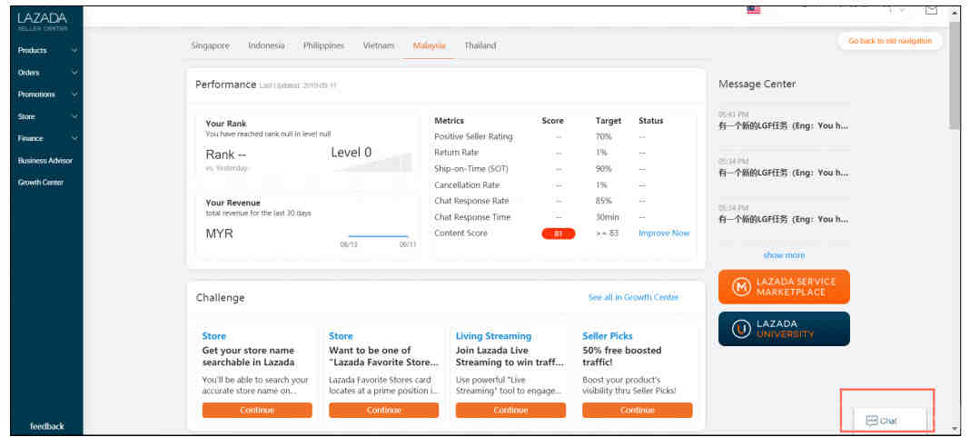This screenshot has width=980, height=447.
Task: Switch to the Singapore tab
Action: coord(210,45)
